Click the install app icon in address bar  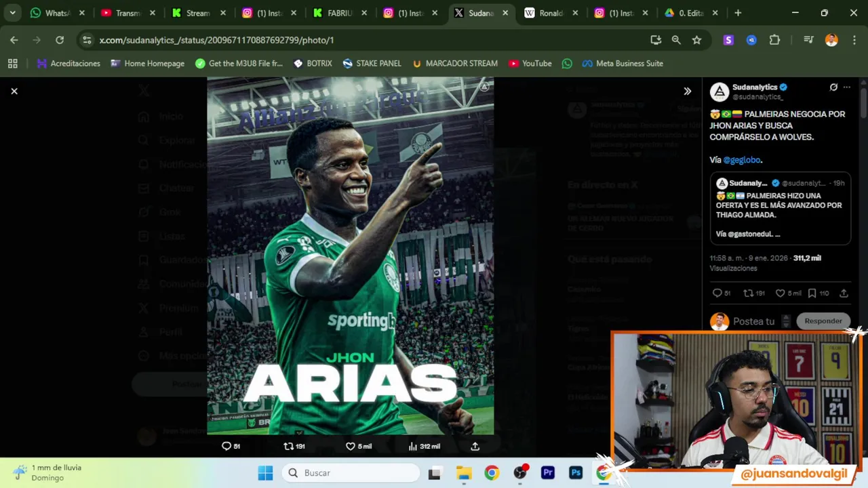coord(656,40)
